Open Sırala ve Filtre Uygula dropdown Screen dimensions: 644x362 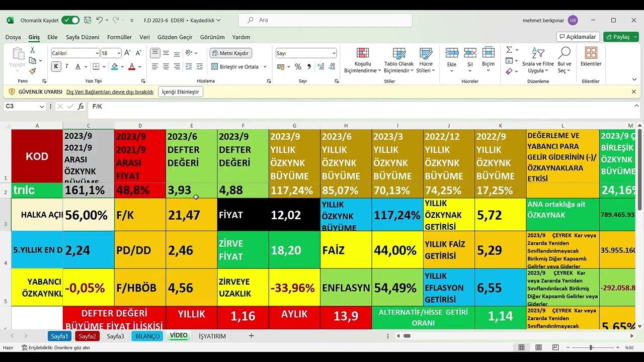[x=538, y=61]
